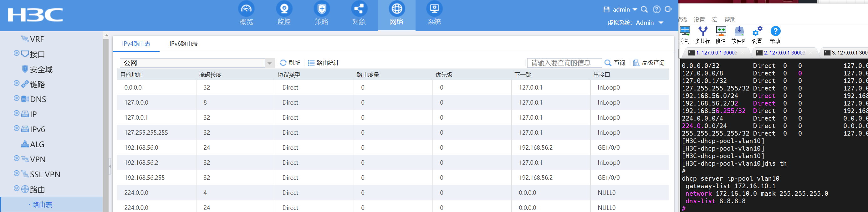Select terminal tab 1. 127.0.0.1 30003
Image resolution: width=868 pixels, height=212 pixels.
point(717,53)
